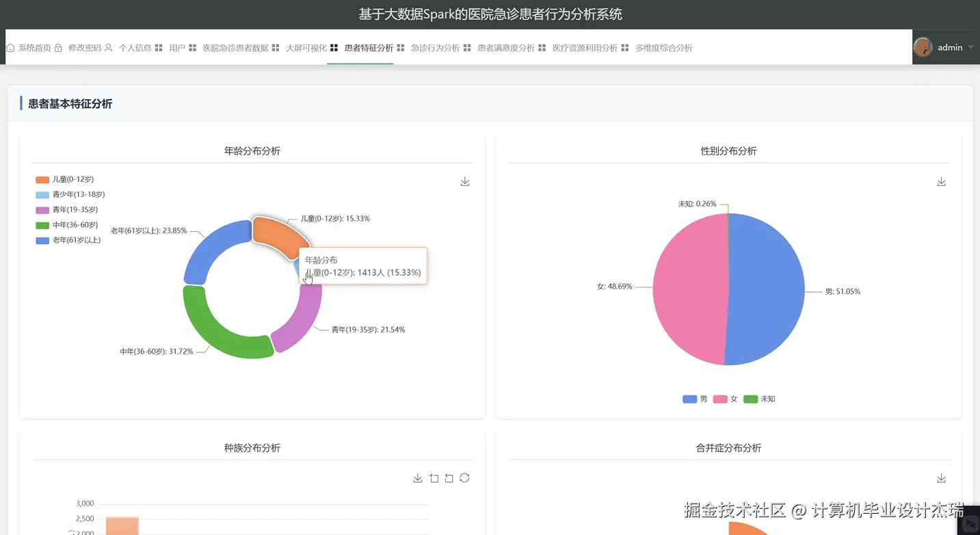Switch to the 急诊行为分析 tab

[436, 47]
